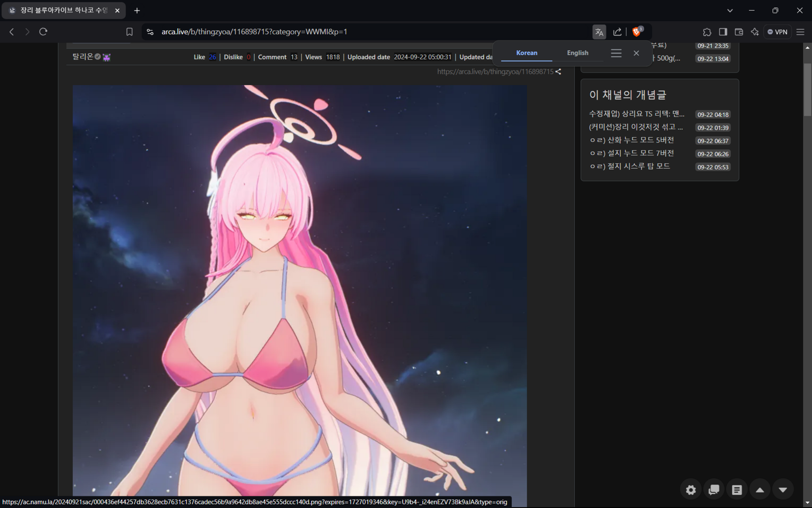Open Brave Shields lion icon
Image resolution: width=812 pixels, height=508 pixels.
pos(637,32)
